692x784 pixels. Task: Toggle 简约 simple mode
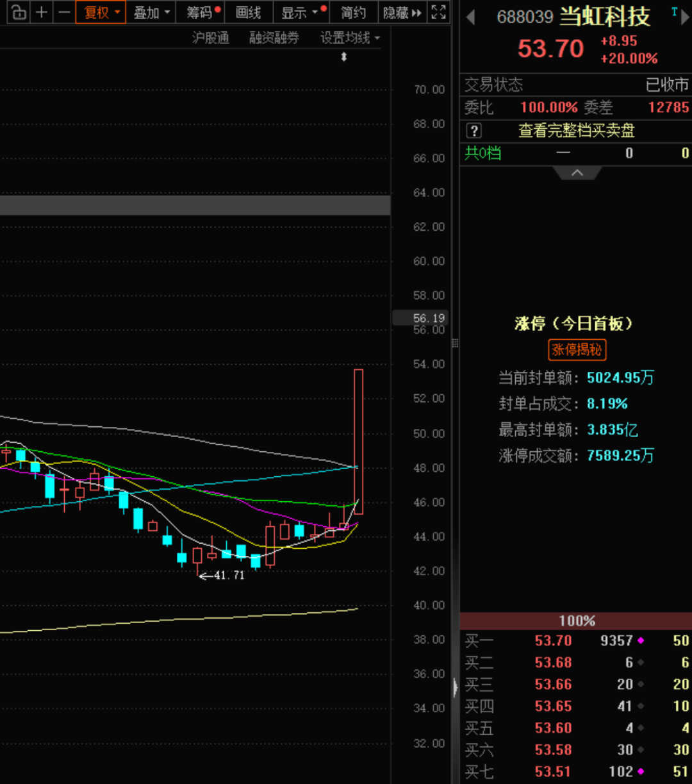(353, 12)
